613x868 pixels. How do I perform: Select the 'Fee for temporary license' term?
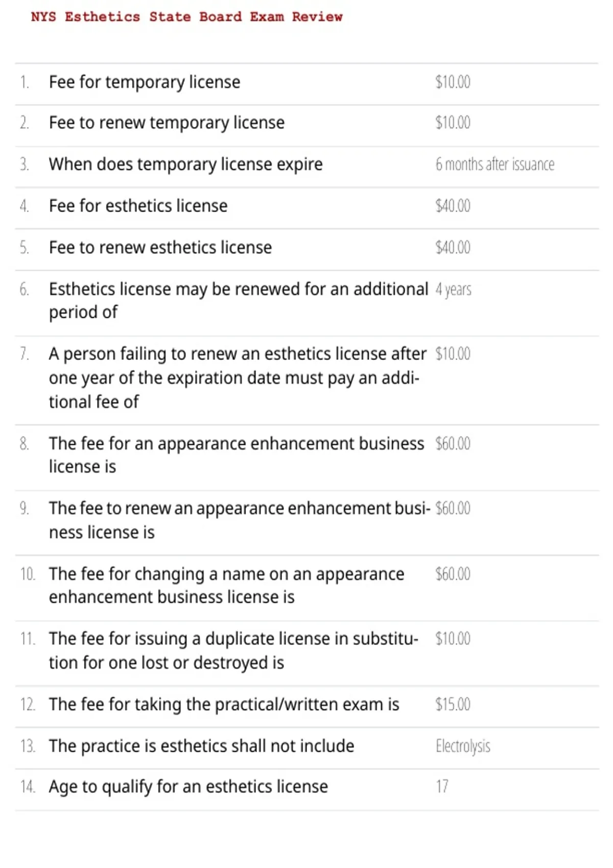click(x=145, y=82)
